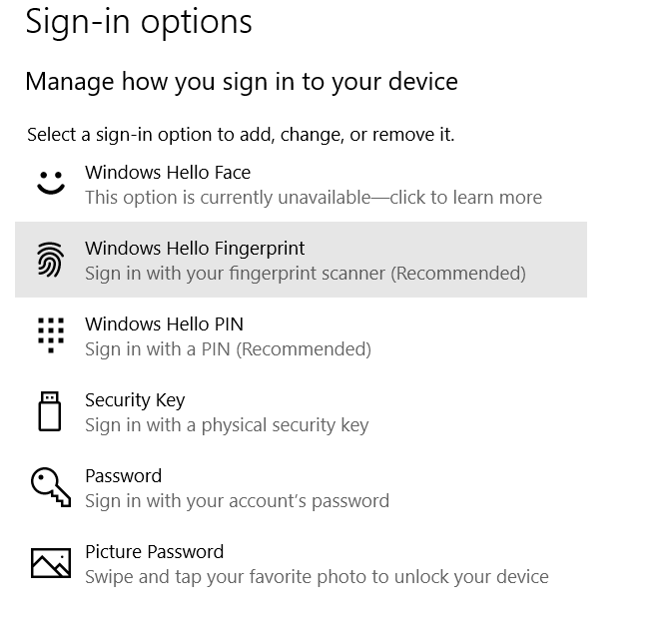The image size is (672, 635).
Task: Expand the Windows Hello PIN option
Action: [x=164, y=324]
